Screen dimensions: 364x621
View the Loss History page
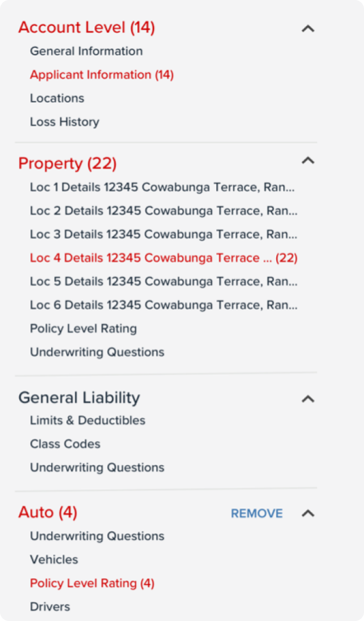pos(65,122)
